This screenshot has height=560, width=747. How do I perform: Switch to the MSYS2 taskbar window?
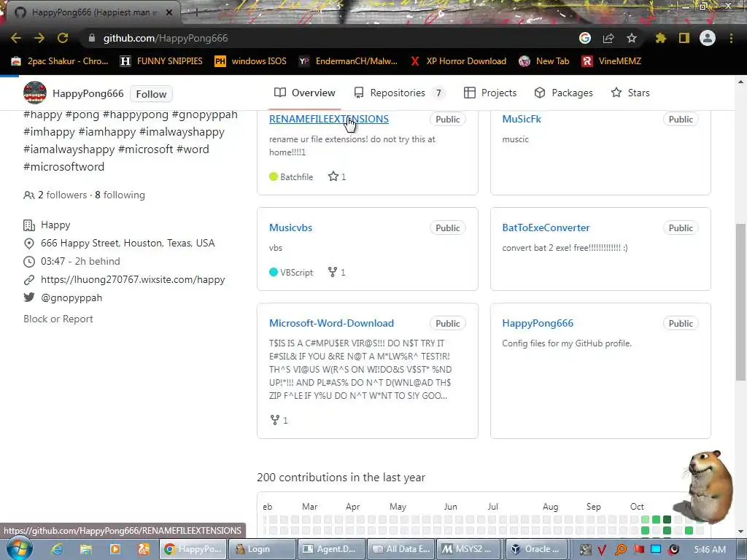tap(469, 549)
